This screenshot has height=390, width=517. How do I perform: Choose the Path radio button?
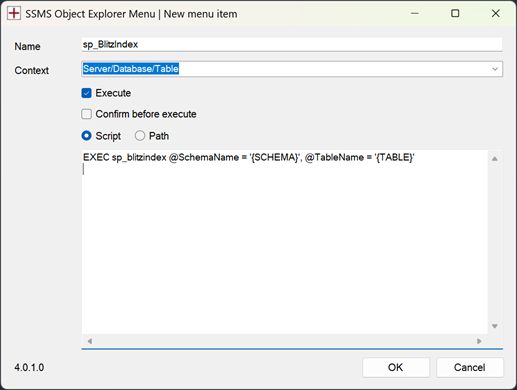pyautogui.click(x=140, y=136)
